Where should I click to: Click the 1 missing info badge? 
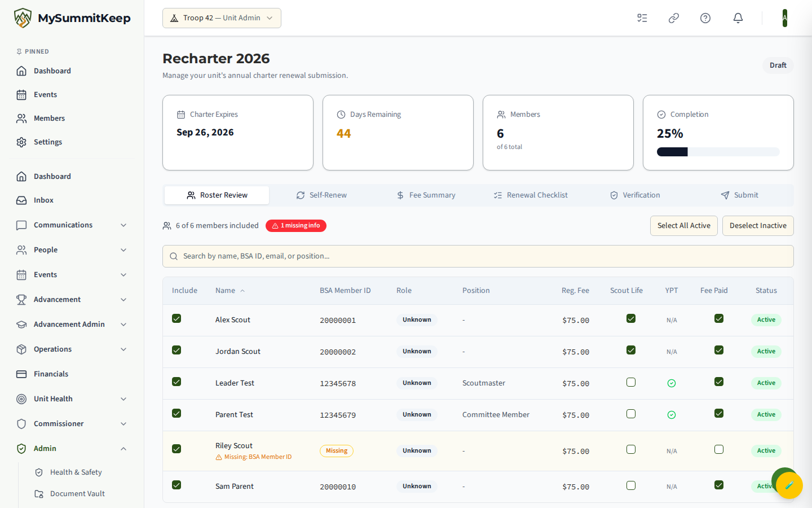click(296, 226)
